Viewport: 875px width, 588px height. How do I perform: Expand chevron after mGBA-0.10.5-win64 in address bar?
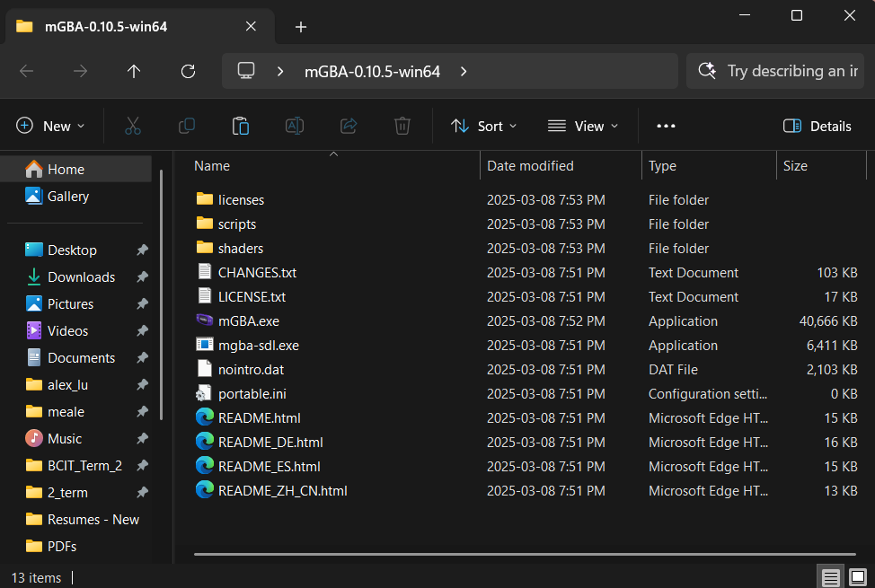[464, 72]
